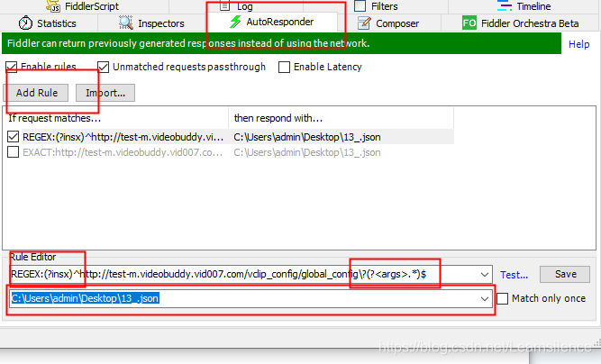601x364 pixels.
Task: Select the REGEX videobuddy rule row
Action: [228, 137]
